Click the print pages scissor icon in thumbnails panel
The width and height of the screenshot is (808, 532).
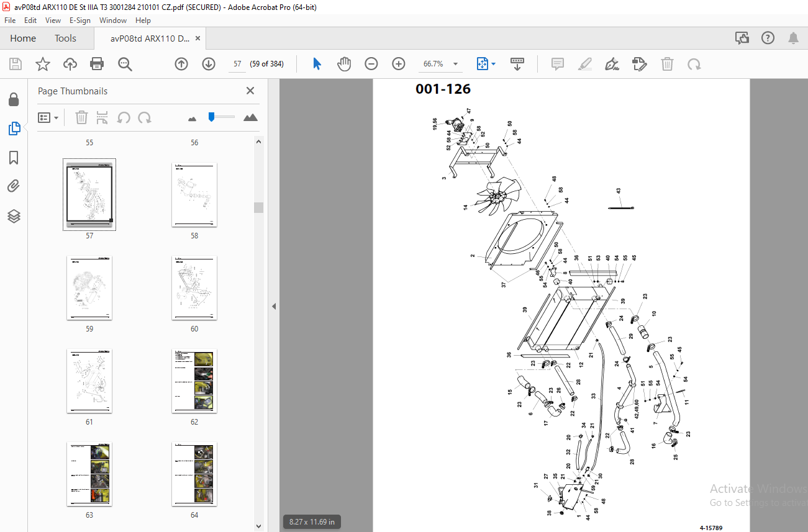[x=103, y=117]
